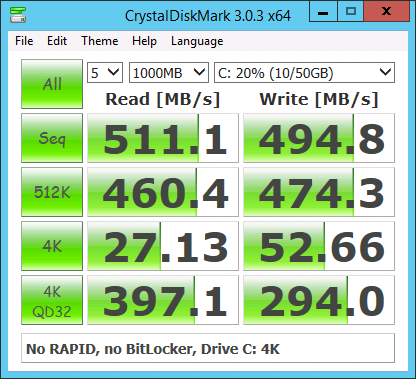Run all benchmarks with the All button
The height and width of the screenshot is (379, 416).
coord(52,84)
